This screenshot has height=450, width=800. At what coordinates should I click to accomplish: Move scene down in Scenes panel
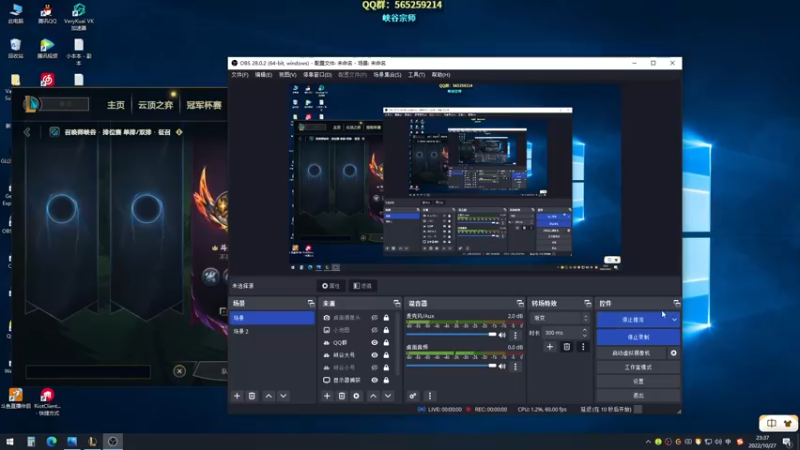pyautogui.click(x=283, y=396)
